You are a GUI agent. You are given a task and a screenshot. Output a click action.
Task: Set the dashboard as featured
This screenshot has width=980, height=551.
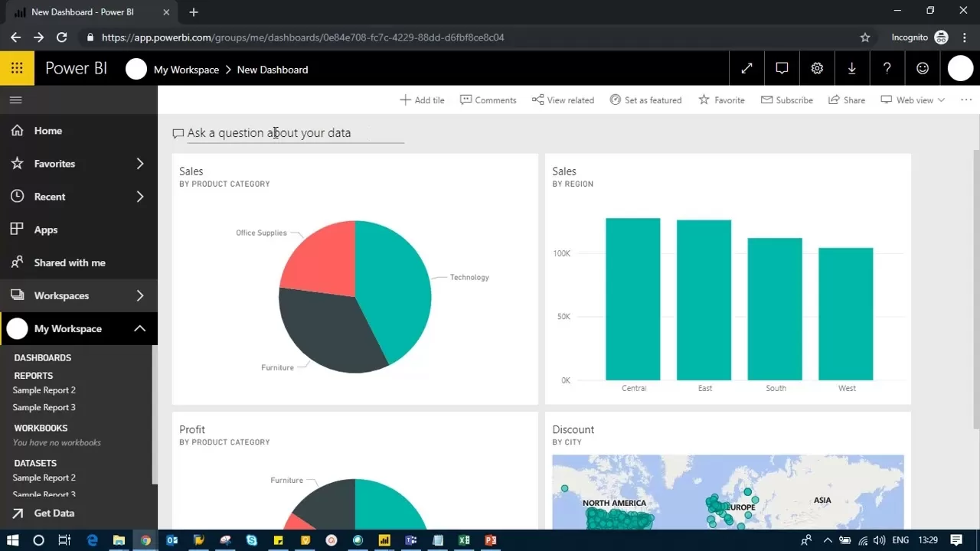click(x=645, y=99)
